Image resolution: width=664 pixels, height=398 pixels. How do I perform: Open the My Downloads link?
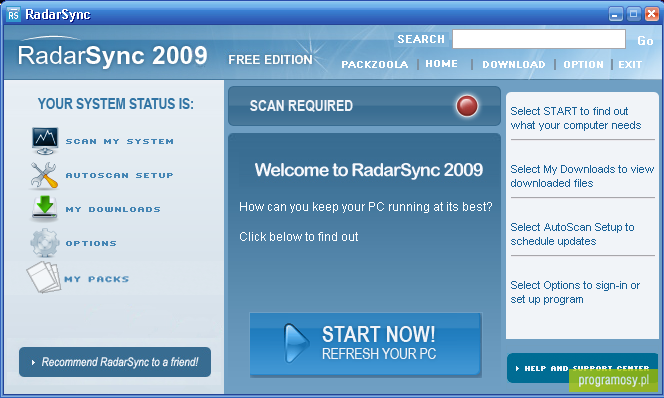(x=113, y=209)
